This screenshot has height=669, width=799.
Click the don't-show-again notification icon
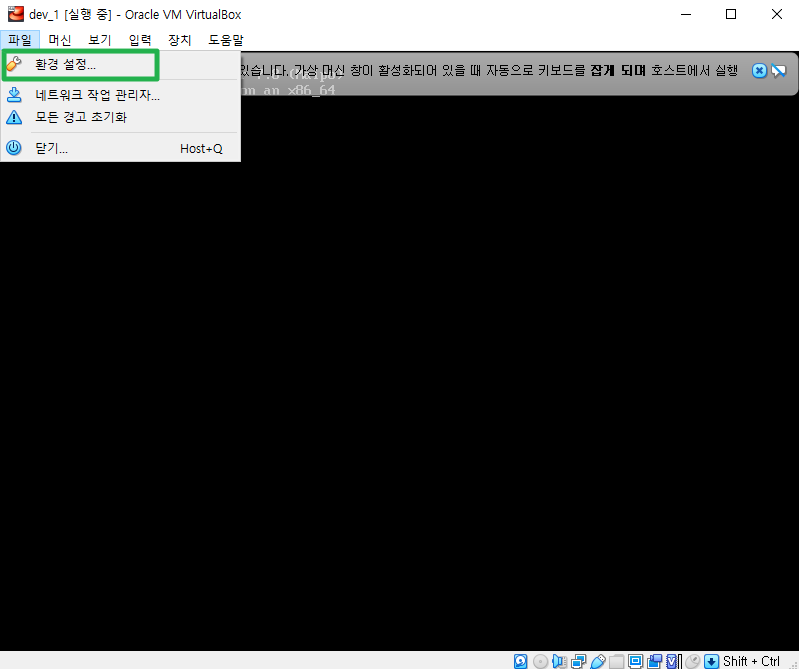point(779,70)
